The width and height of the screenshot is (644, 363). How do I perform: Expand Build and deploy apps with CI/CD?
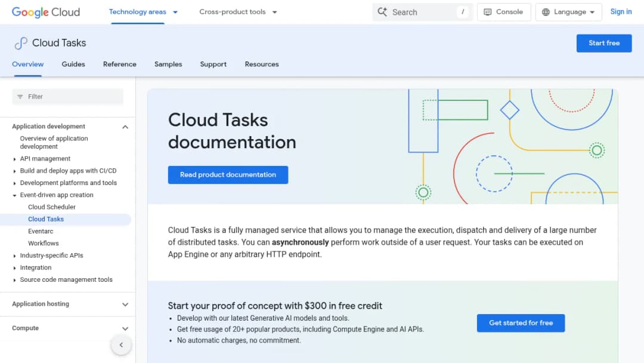15,171
